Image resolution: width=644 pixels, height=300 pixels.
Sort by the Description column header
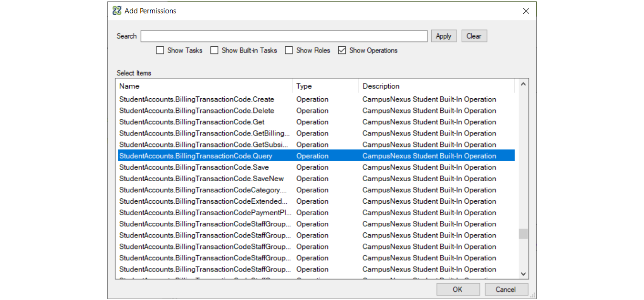436,86
